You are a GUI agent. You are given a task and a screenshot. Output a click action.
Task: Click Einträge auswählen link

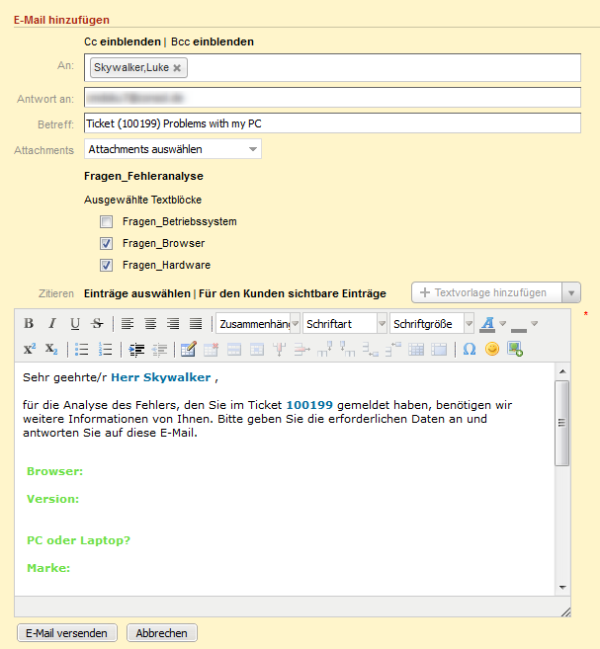(x=137, y=293)
